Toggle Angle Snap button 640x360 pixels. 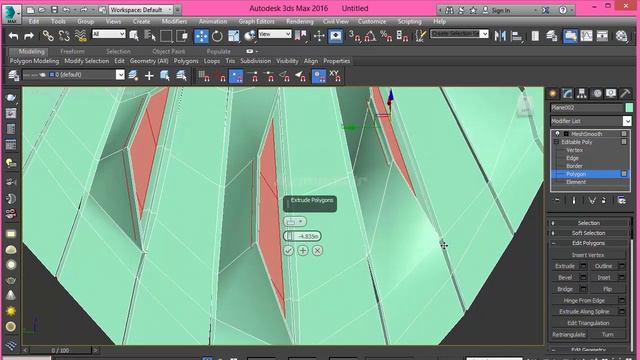370,36
